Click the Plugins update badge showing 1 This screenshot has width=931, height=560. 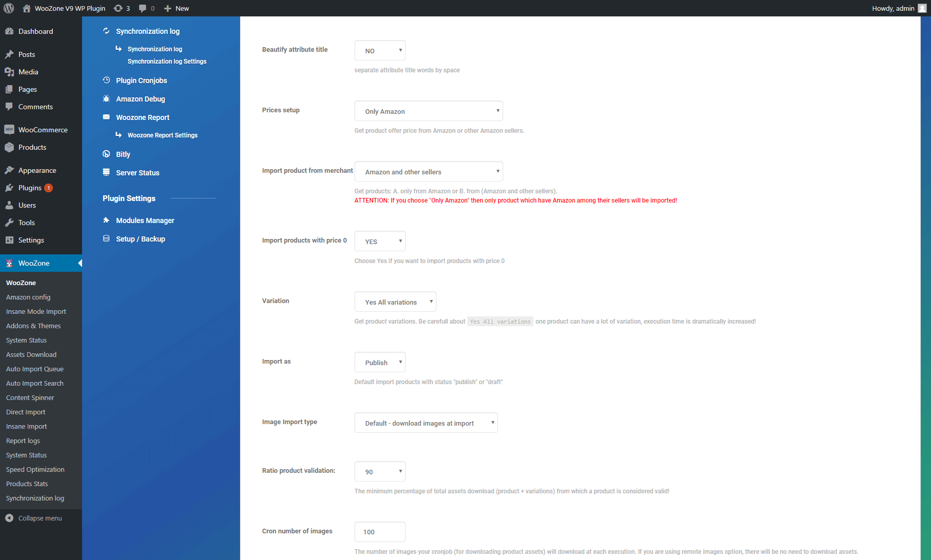coord(48,188)
